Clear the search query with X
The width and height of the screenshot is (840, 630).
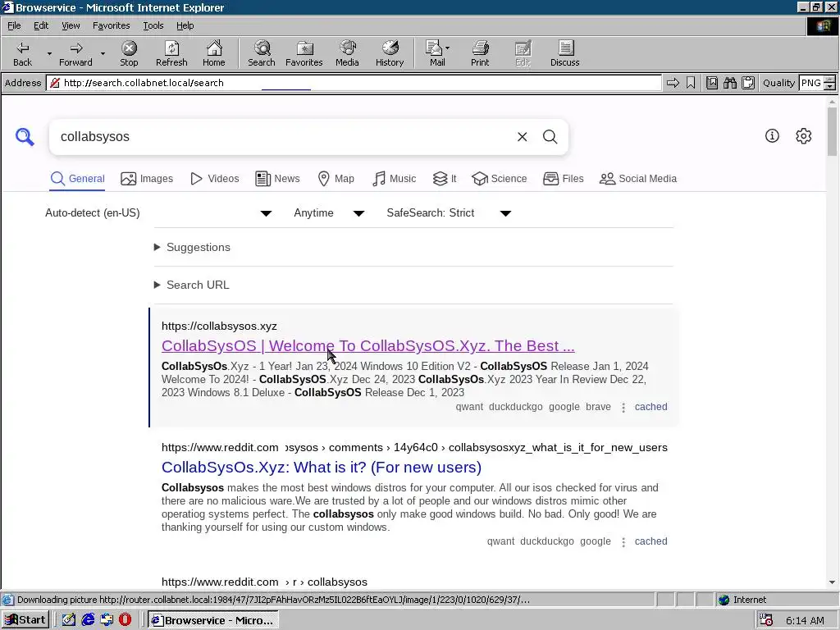tap(522, 137)
